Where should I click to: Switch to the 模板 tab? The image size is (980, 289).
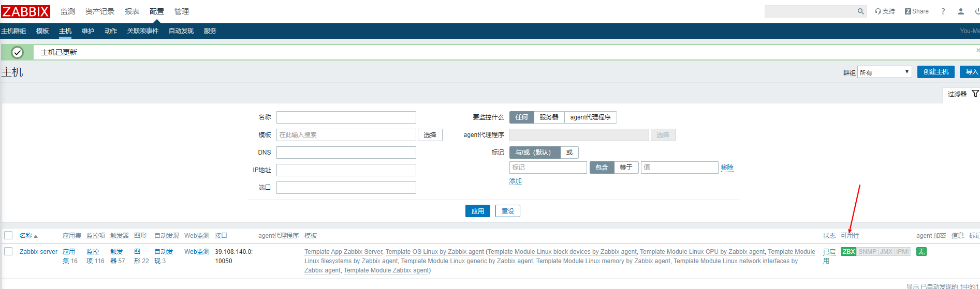click(42, 31)
